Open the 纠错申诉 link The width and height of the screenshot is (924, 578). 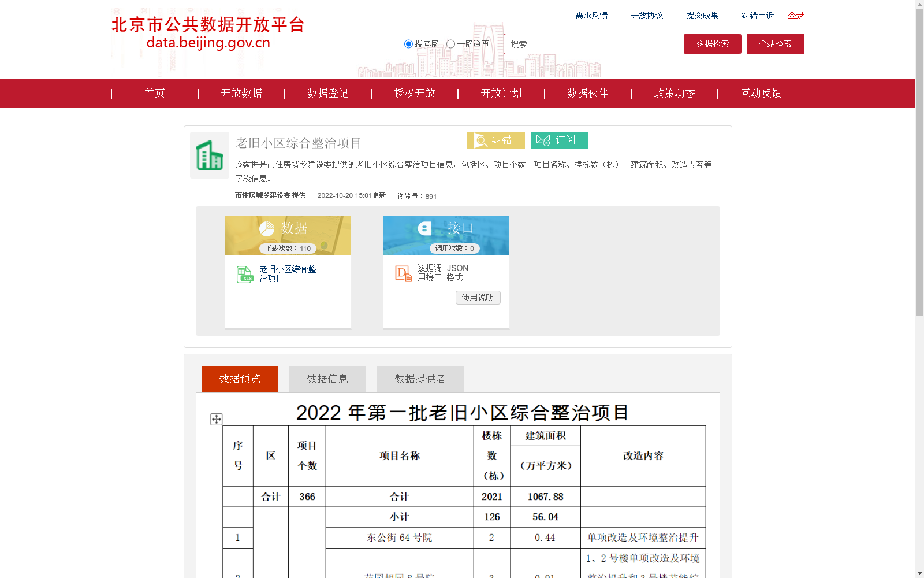pos(758,16)
